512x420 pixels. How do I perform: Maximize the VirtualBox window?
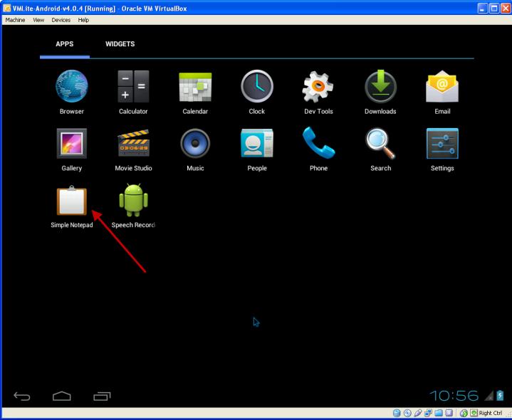(x=494, y=8)
